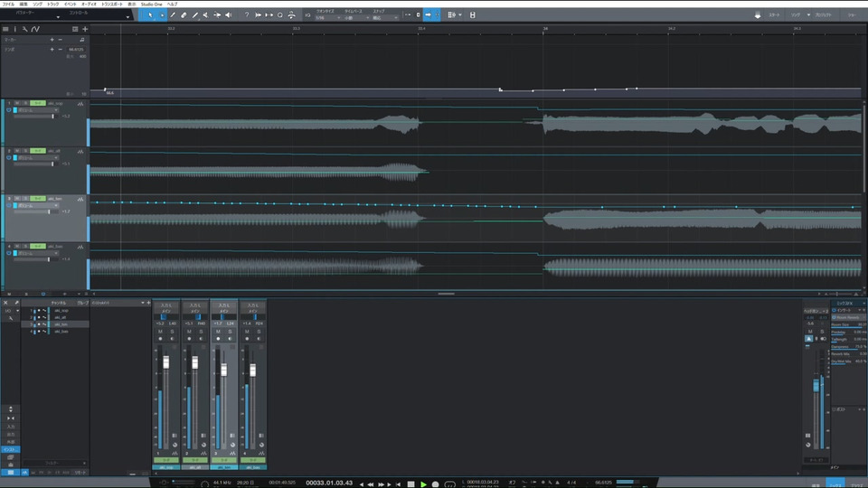
Task: Click the channel 3 volume fader
Action: (x=222, y=371)
